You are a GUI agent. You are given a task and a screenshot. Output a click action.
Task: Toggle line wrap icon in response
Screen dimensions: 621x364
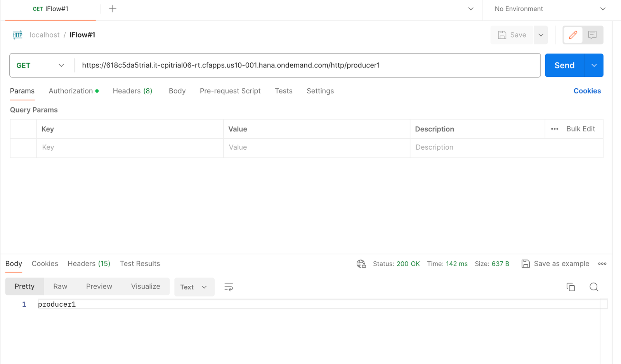(x=229, y=287)
